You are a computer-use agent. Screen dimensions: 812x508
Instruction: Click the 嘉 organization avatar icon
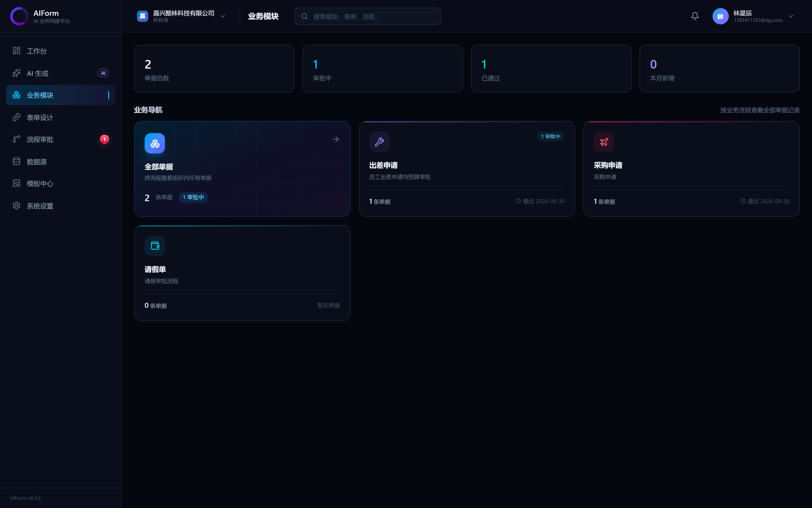(143, 16)
